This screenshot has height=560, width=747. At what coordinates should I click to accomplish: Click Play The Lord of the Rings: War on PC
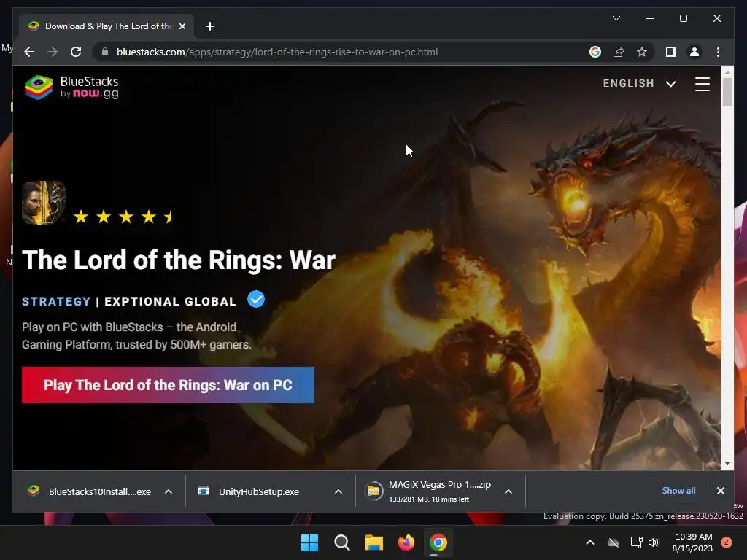(168, 385)
